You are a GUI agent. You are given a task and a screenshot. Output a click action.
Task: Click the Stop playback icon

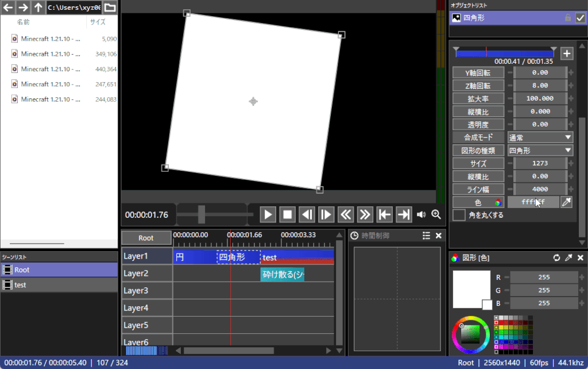pos(287,214)
